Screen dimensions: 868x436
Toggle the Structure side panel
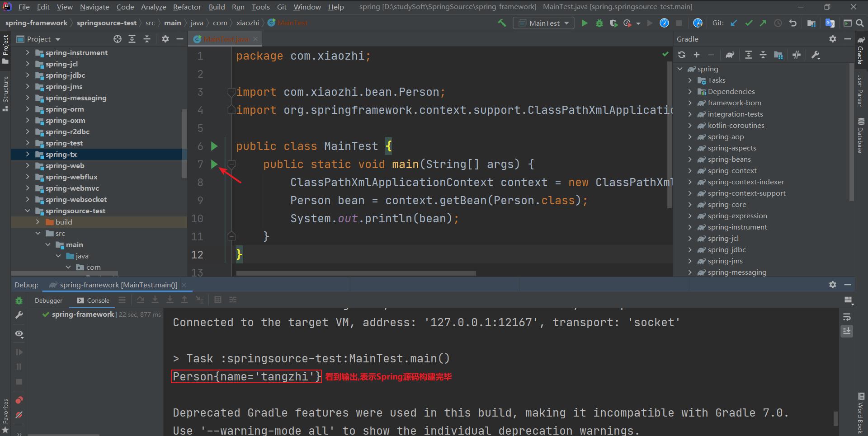5,94
